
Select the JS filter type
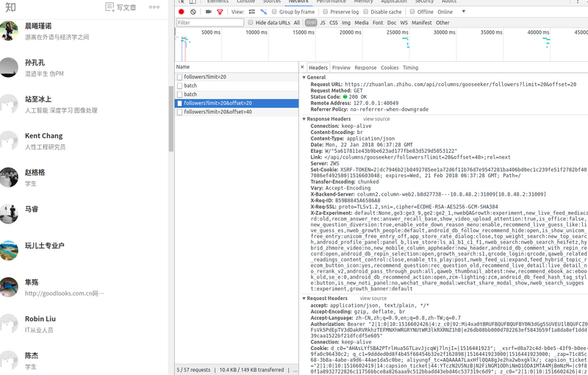[323, 23]
